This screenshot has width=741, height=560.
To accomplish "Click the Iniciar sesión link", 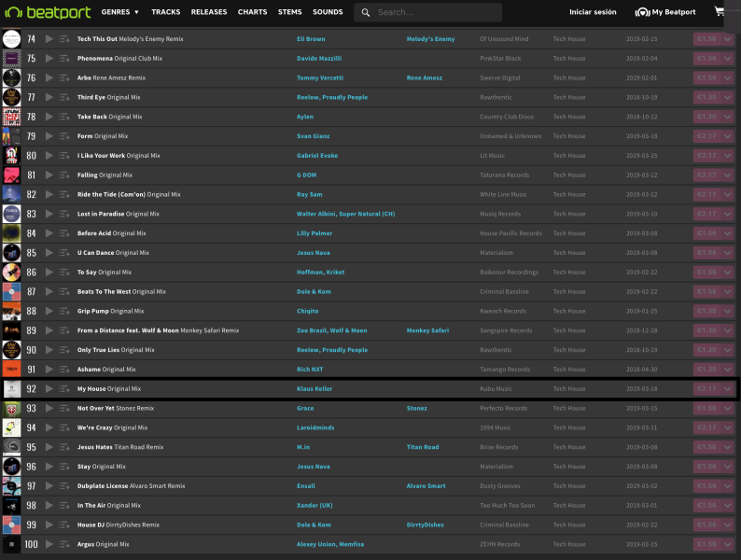I will click(x=593, y=12).
